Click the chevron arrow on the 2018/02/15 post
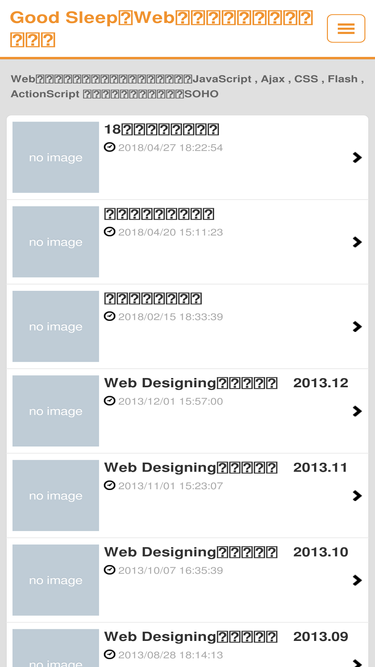Viewport: 375px width, 667px height. (x=357, y=327)
